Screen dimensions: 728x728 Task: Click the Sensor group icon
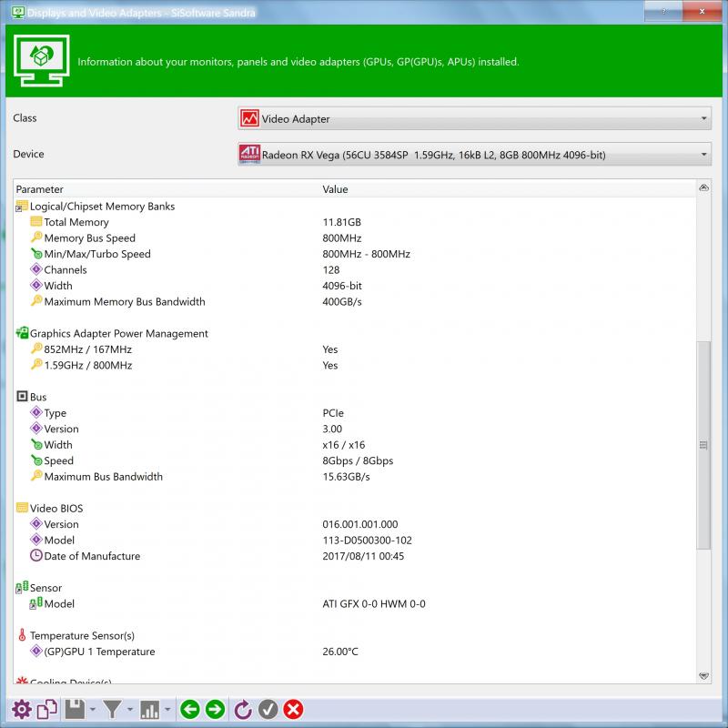(22, 587)
